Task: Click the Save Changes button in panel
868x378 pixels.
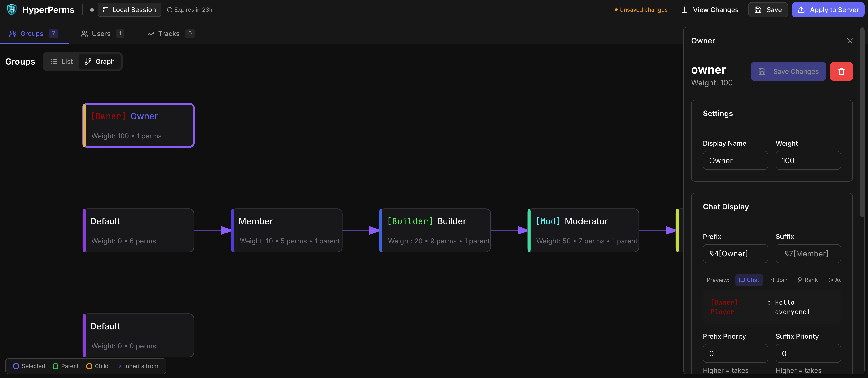Action: (x=788, y=71)
